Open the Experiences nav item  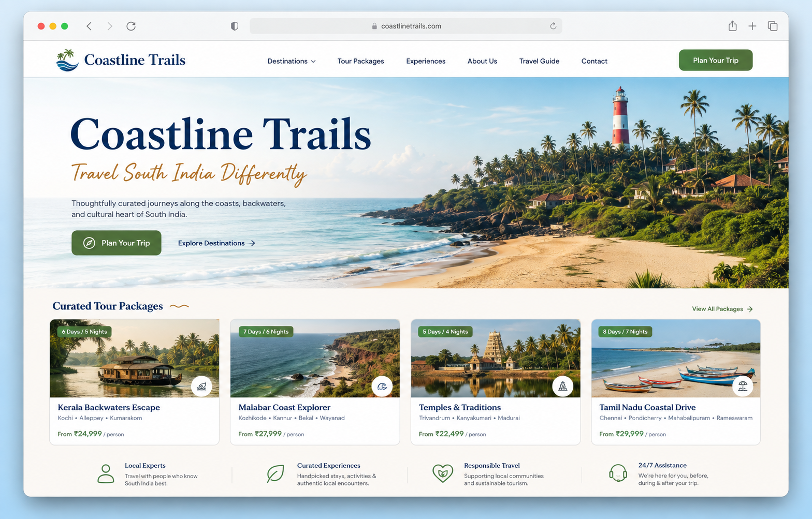point(426,61)
